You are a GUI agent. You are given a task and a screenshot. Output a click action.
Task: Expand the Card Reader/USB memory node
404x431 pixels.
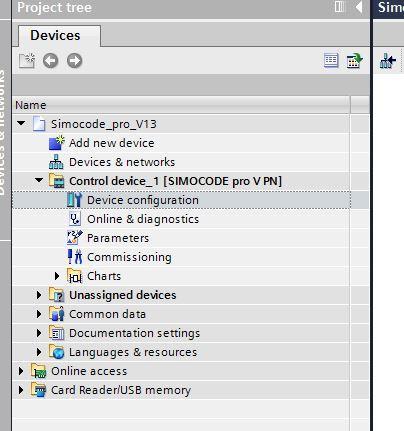click(21, 390)
